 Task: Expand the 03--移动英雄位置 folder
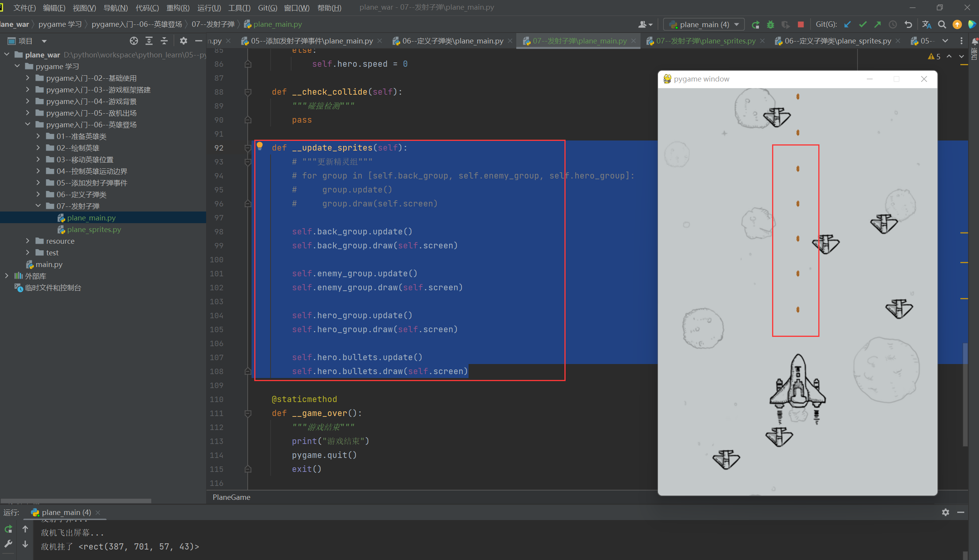point(38,160)
